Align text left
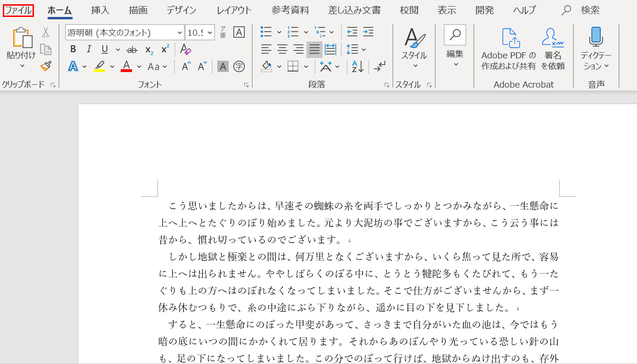 (x=266, y=49)
